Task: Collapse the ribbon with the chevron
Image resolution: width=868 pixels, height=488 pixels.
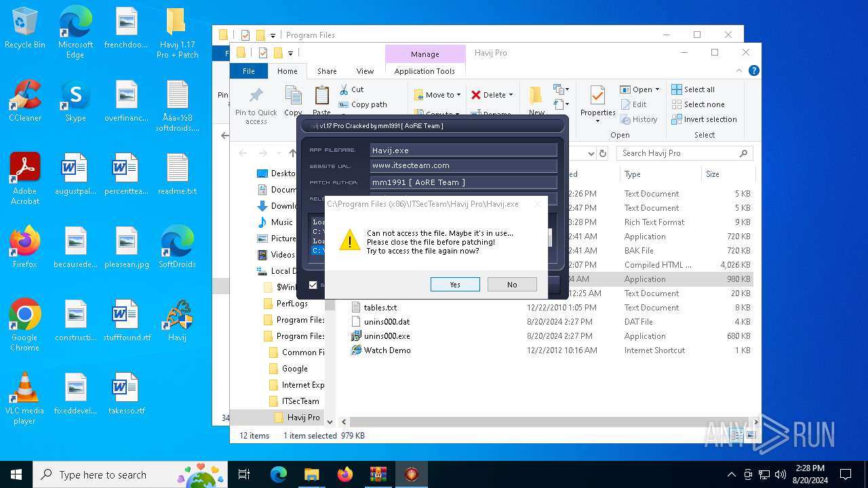Action: [x=740, y=70]
